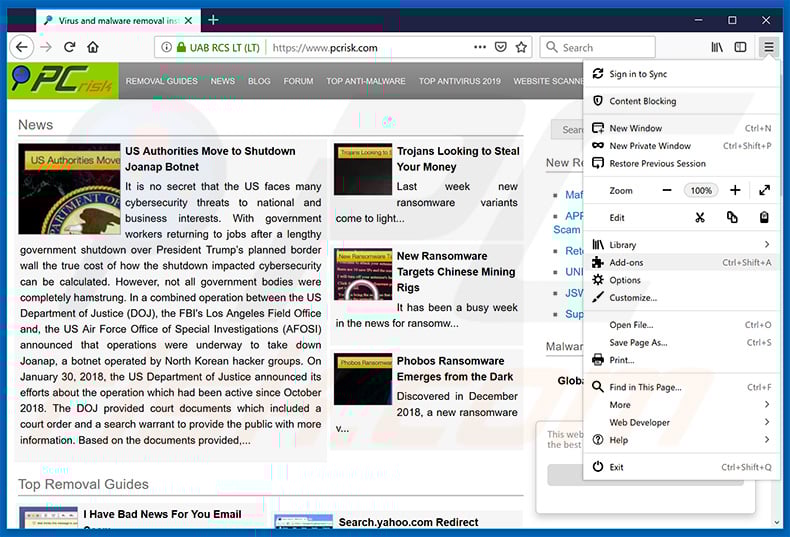The width and height of the screenshot is (790, 537).
Task: Open page actions three-dots menu
Action: pos(480,47)
